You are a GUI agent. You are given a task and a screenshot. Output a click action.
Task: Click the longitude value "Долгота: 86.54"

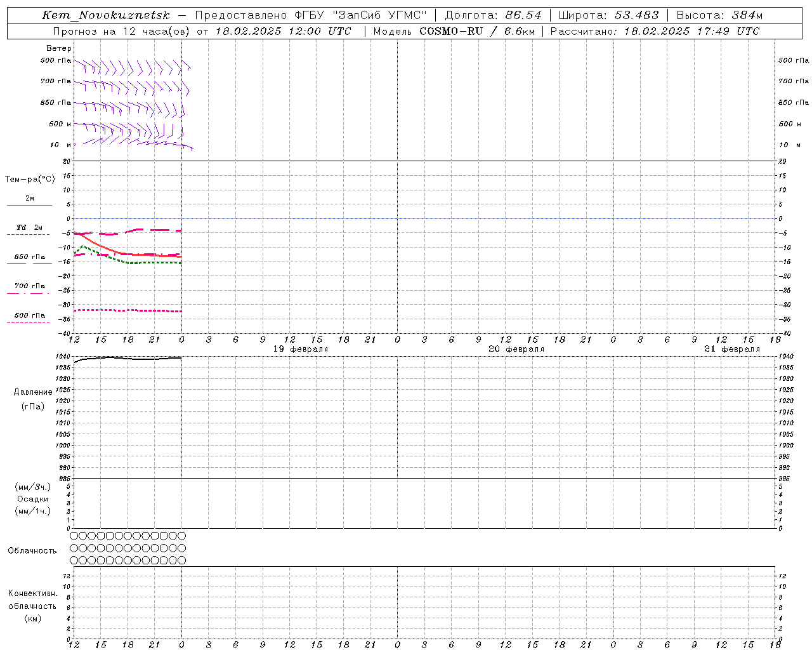493,15
